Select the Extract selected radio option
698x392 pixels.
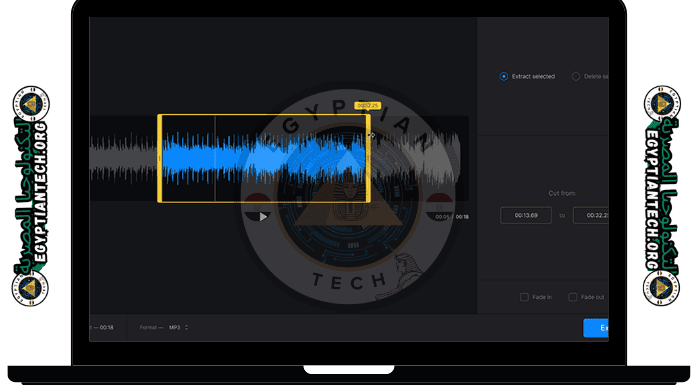[503, 77]
